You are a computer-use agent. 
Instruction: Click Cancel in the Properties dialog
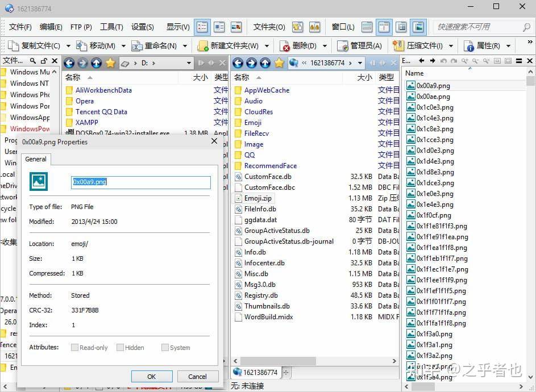(198, 377)
